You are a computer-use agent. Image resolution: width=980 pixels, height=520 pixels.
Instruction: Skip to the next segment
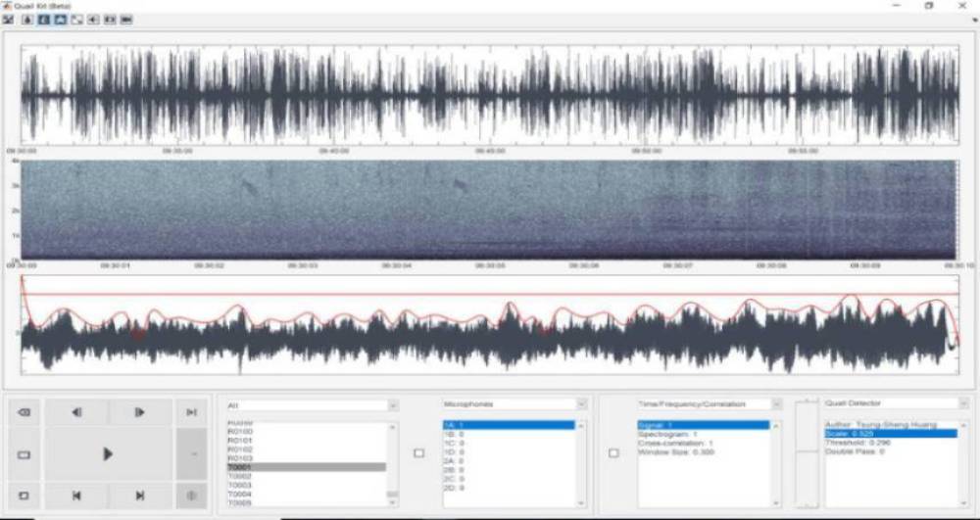coord(140,496)
